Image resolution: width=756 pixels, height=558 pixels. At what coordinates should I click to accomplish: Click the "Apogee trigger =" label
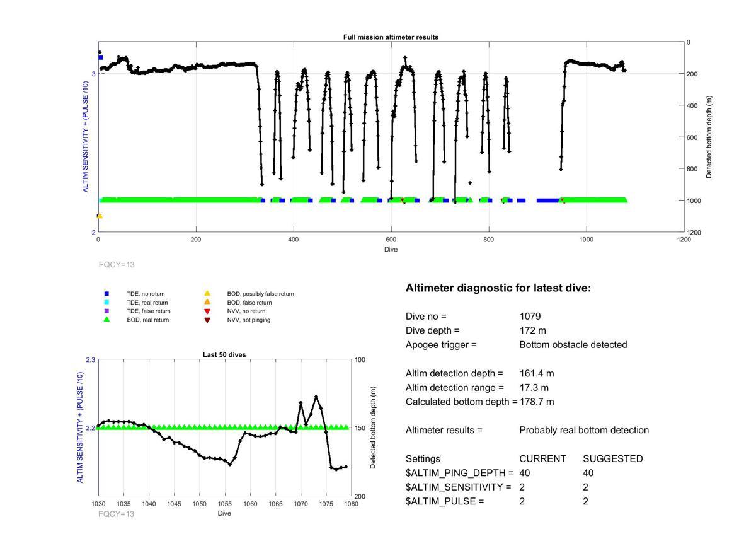coord(441,345)
